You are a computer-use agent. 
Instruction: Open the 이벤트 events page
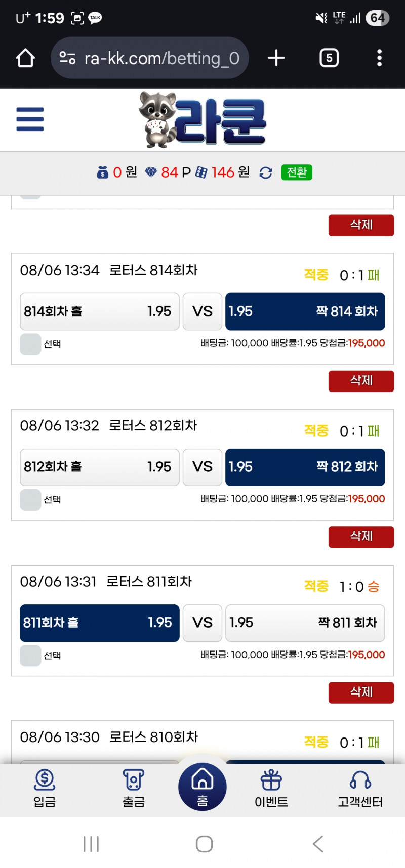[271, 788]
